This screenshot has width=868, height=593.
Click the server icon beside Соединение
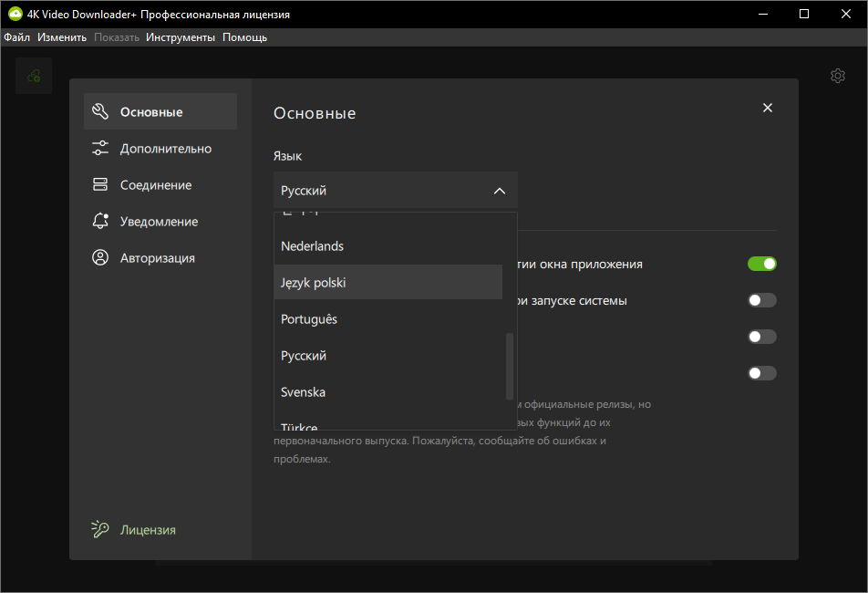(x=100, y=184)
